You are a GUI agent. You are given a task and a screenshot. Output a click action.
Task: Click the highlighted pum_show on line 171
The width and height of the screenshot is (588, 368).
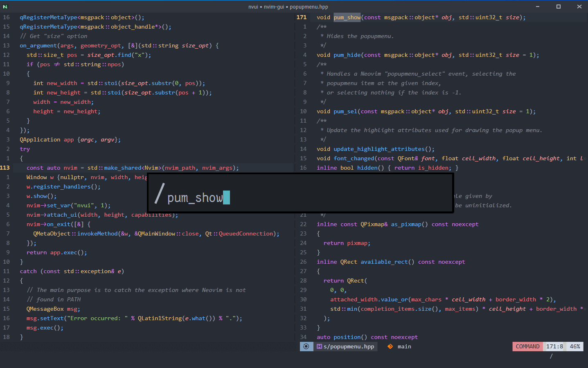347,17
